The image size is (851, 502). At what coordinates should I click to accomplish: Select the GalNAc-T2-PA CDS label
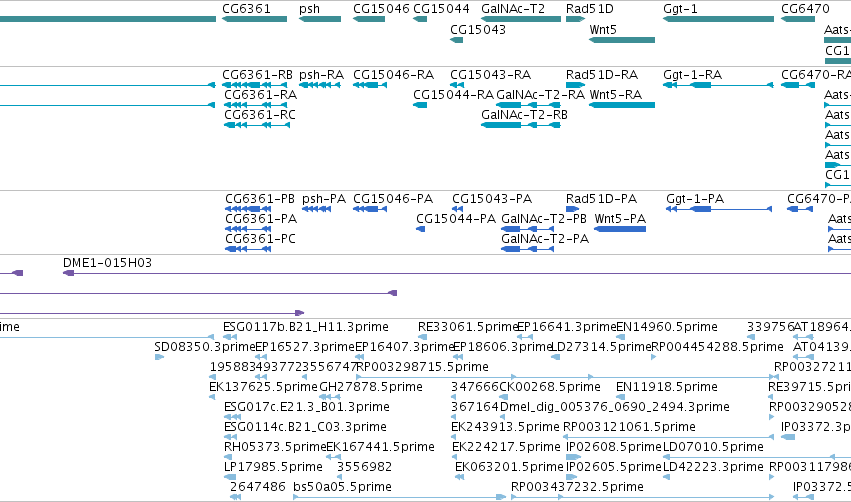pos(545,239)
